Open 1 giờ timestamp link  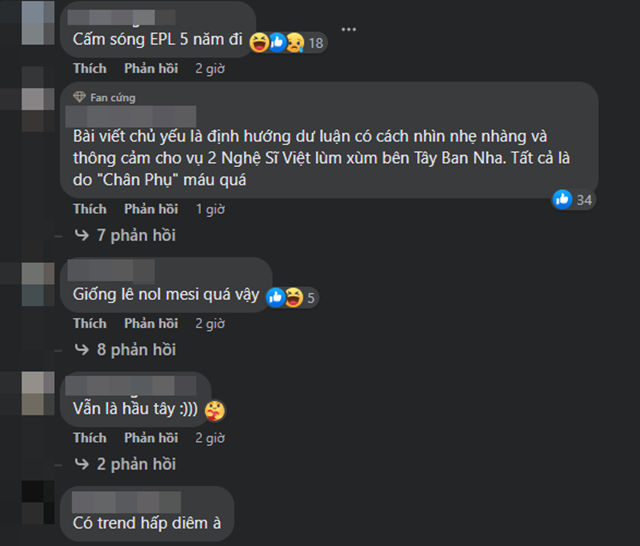pyautogui.click(x=210, y=209)
